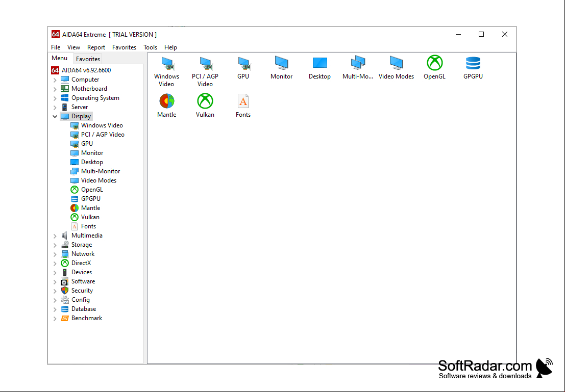This screenshot has width=565, height=392.
Task: Select Config in the tree
Action: (x=76, y=300)
